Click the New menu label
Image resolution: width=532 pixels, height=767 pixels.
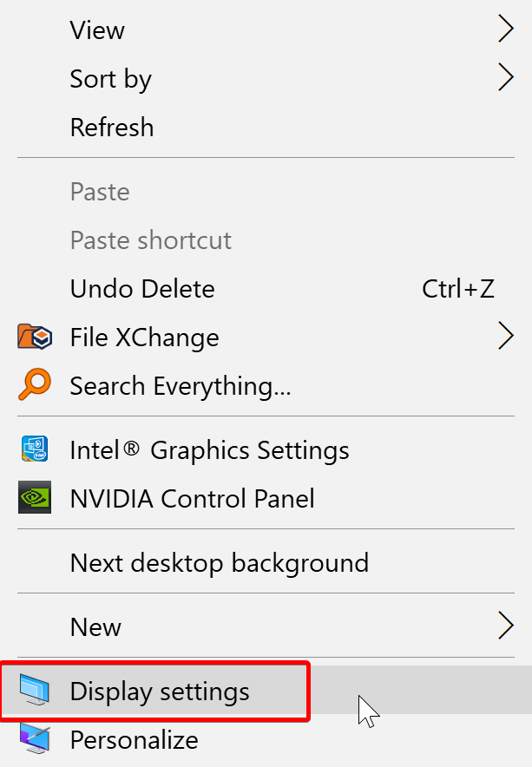point(95,626)
